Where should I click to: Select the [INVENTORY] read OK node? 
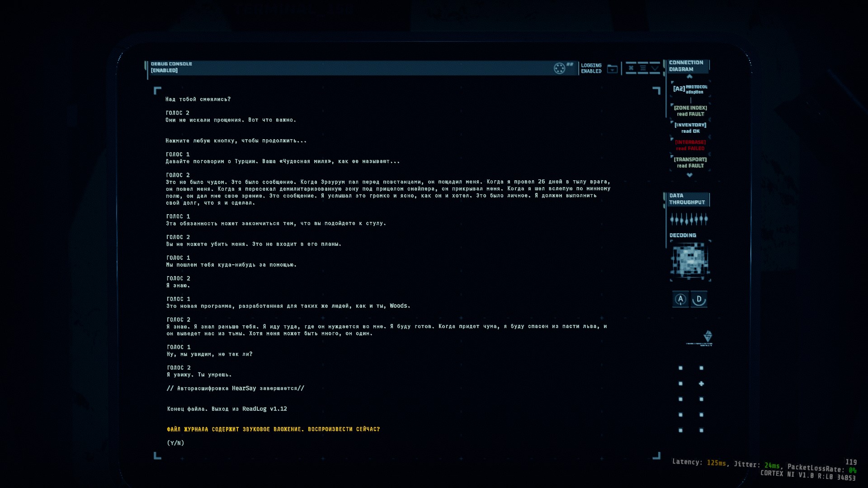[690, 128]
